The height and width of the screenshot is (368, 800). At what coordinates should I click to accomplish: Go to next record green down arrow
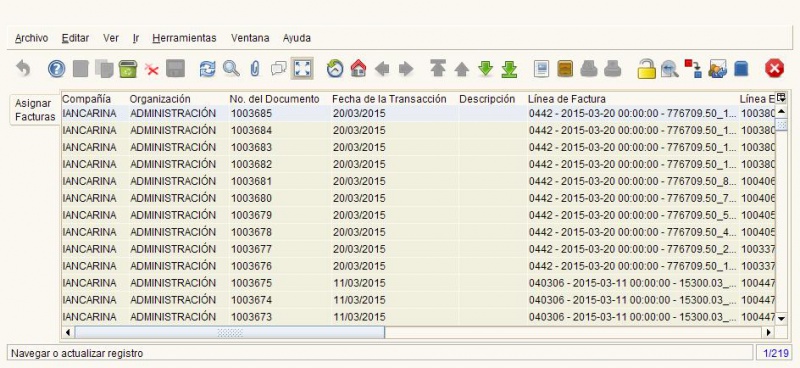(486, 68)
